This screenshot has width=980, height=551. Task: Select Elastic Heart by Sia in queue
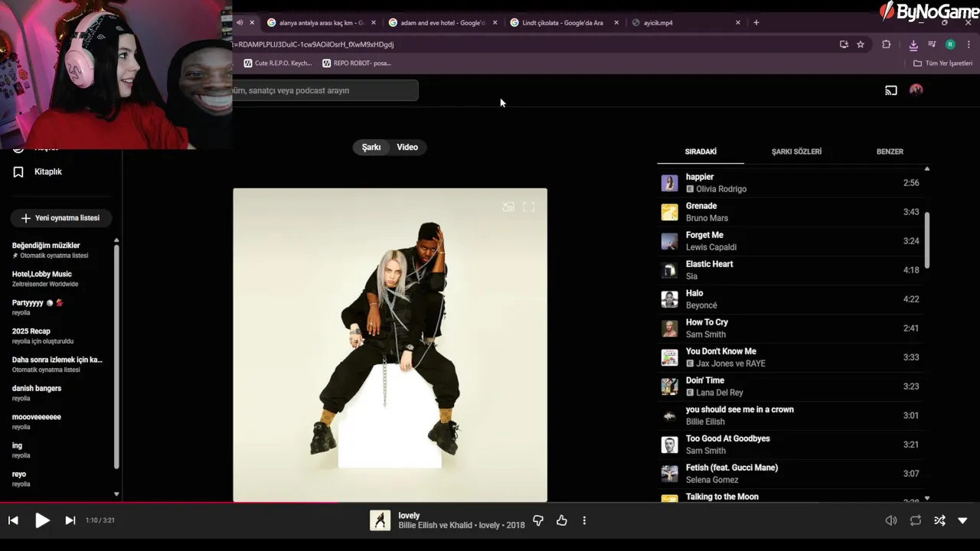click(791, 270)
